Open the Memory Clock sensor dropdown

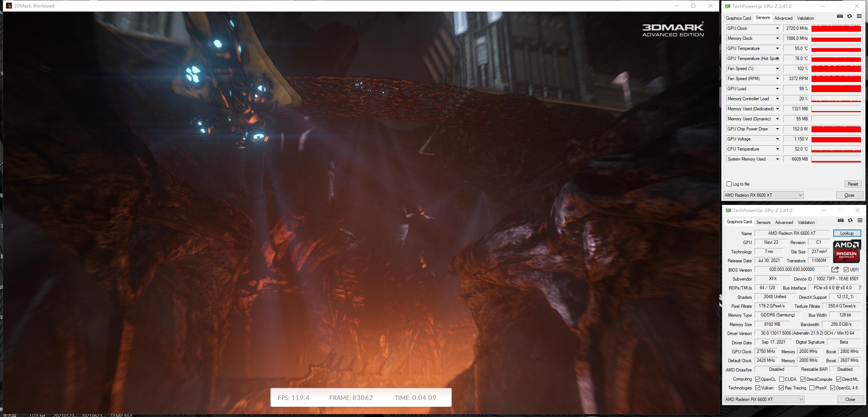pos(777,38)
